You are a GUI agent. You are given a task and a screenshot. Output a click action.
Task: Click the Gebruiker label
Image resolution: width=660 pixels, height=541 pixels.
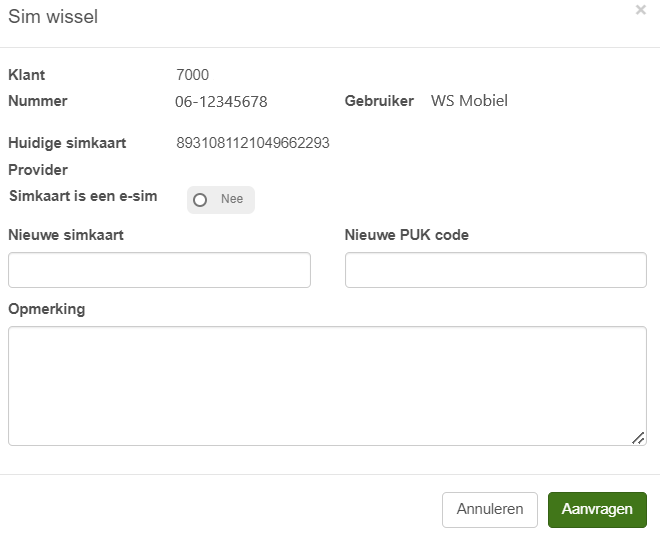(x=379, y=101)
